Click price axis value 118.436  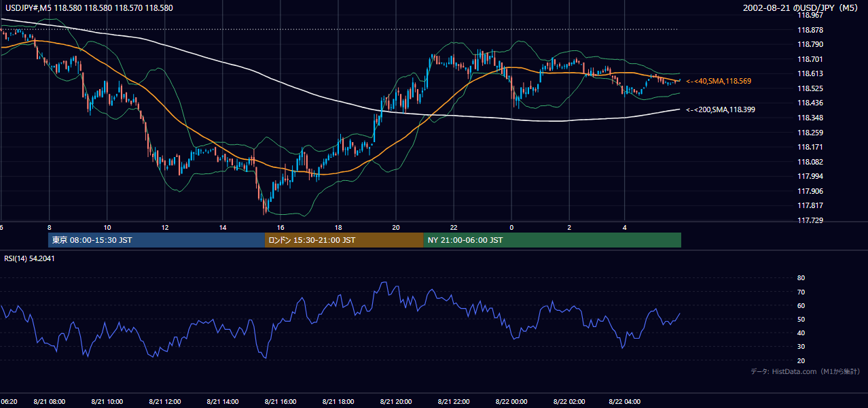click(810, 103)
